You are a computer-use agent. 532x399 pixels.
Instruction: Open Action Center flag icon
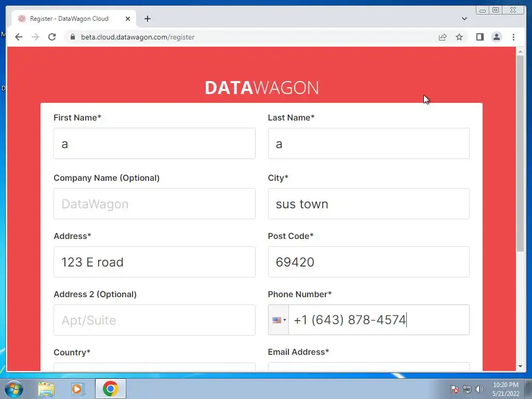(x=454, y=389)
